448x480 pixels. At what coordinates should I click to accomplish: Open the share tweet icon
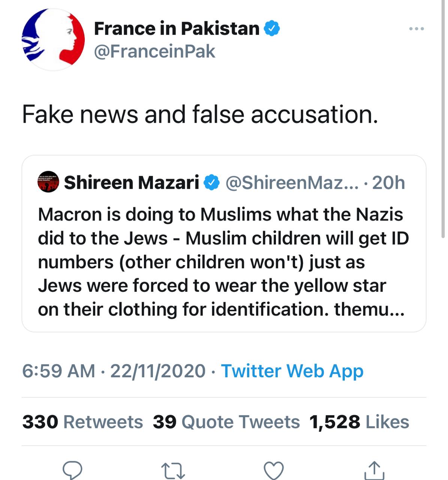click(x=374, y=470)
